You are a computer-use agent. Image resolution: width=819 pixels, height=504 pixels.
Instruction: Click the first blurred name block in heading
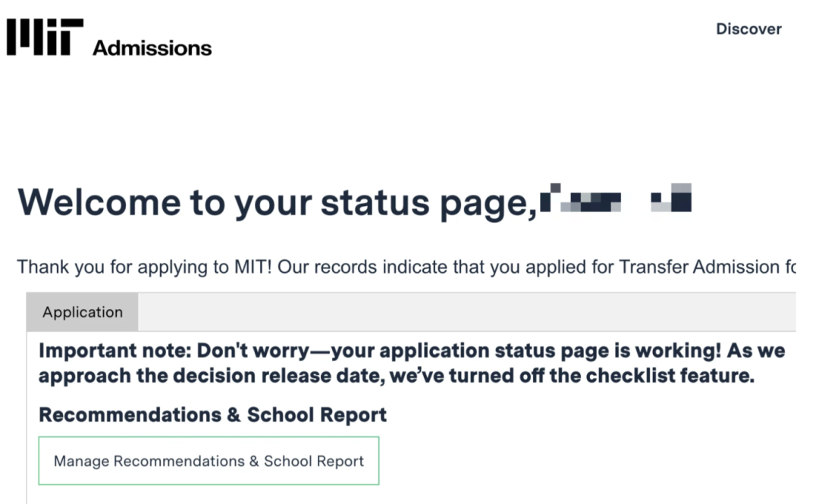(581, 198)
